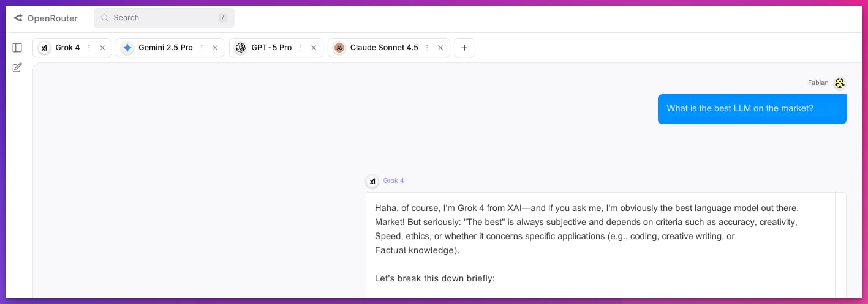The height and width of the screenshot is (304, 868).
Task: Add a new model with plus button
Action: pos(464,48)
